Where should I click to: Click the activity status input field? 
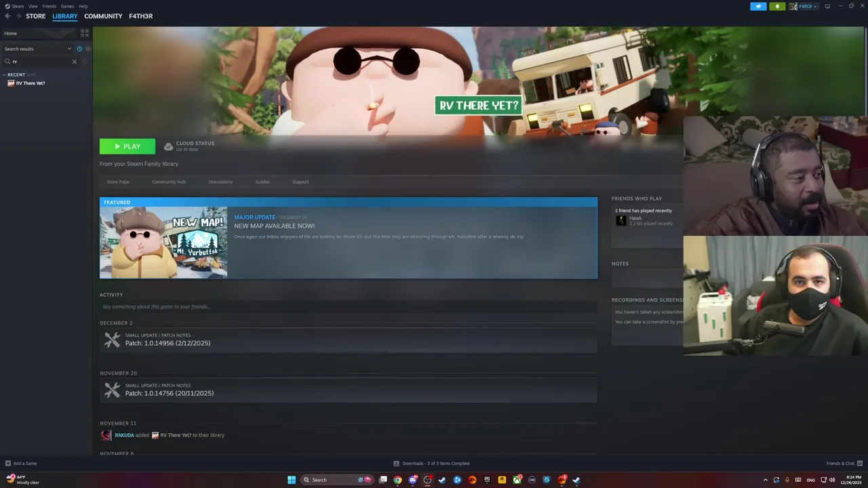[349, 307]
